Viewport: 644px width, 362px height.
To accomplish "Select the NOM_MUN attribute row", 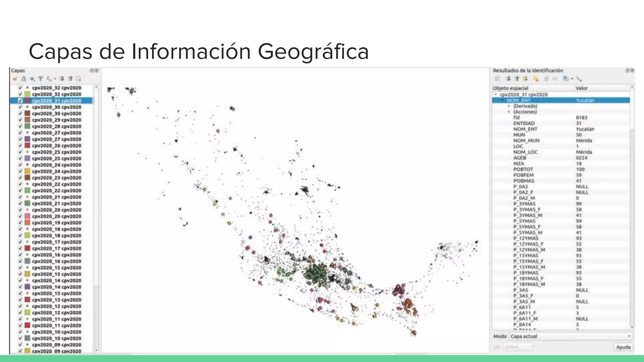I will 561,140.
